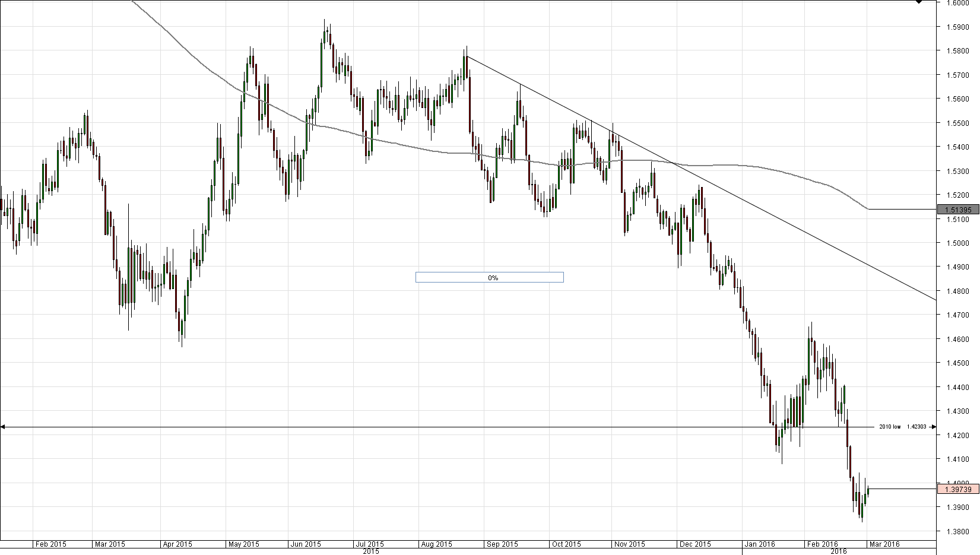Screen dimensions: 980x555
Task: Click the 1.3800 price axis label
Action: click(x=958, y=531)
